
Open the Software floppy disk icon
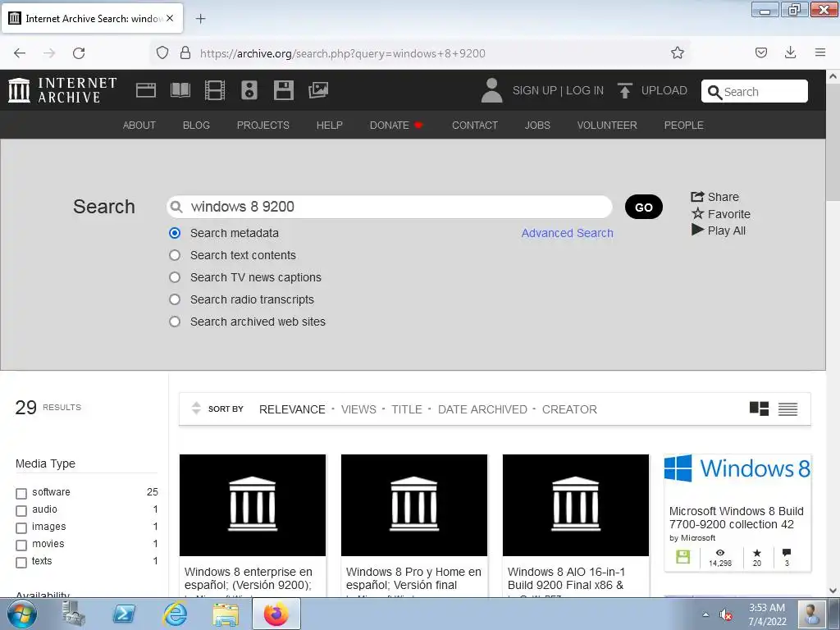click(283, 90)
